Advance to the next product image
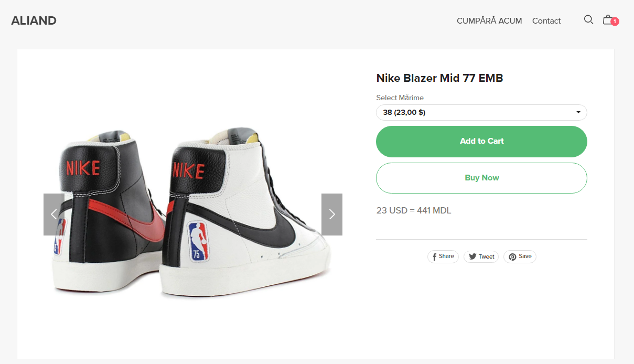Image resolution: width=634 pixels, height=364 pixels. 331,214
